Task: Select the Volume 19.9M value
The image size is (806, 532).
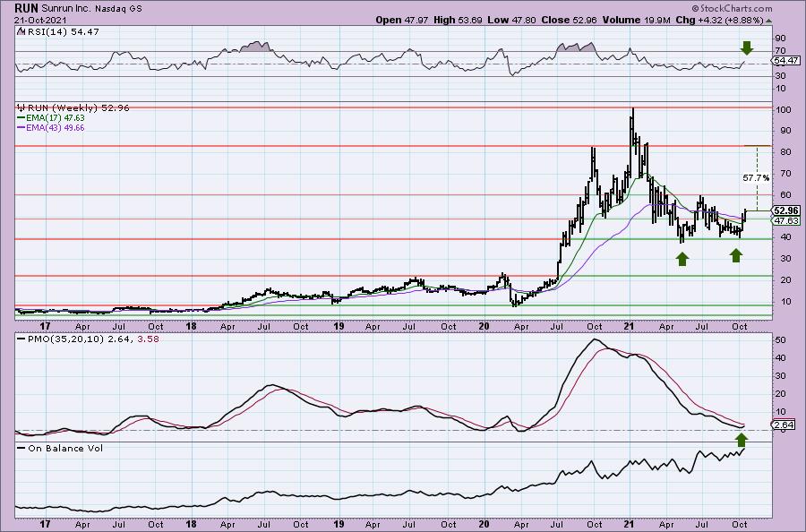Action: (636, 20)
